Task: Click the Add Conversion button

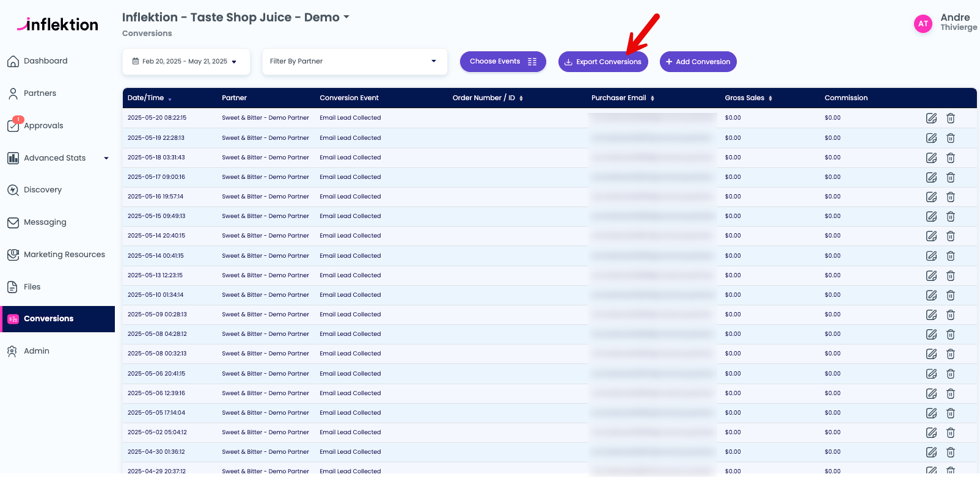Action: tap(698, 62)
